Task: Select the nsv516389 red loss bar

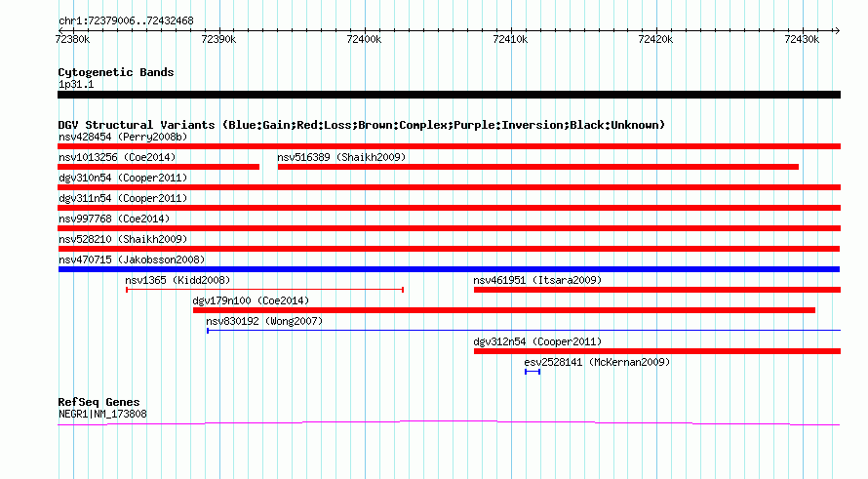Action: tap(538, 167)
